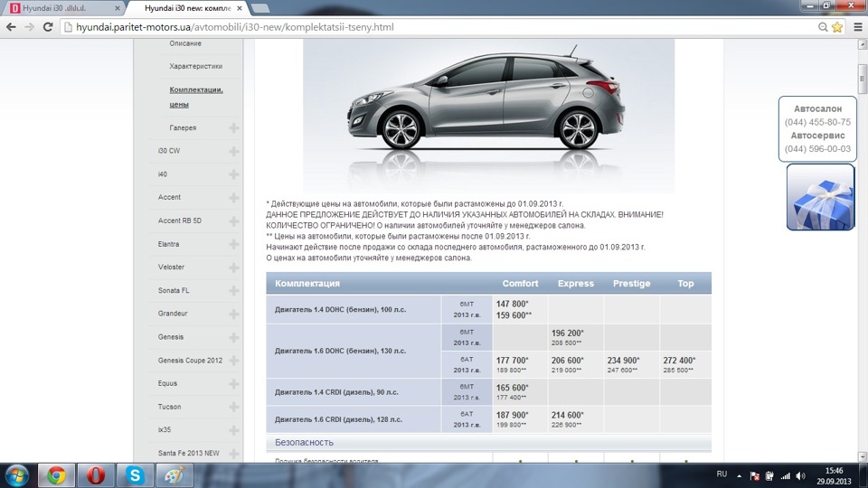
Task: Open Paint from the taskbar
Action: (x=174, y=475)
